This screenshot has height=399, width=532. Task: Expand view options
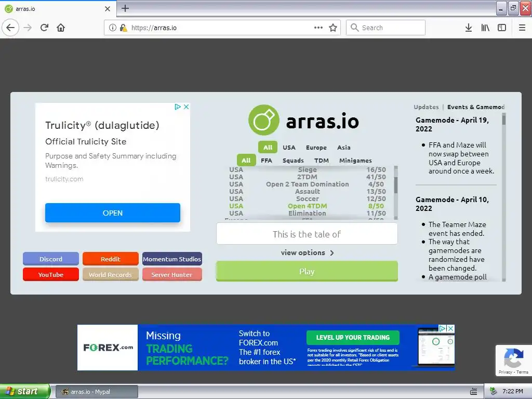pos(308,252)
